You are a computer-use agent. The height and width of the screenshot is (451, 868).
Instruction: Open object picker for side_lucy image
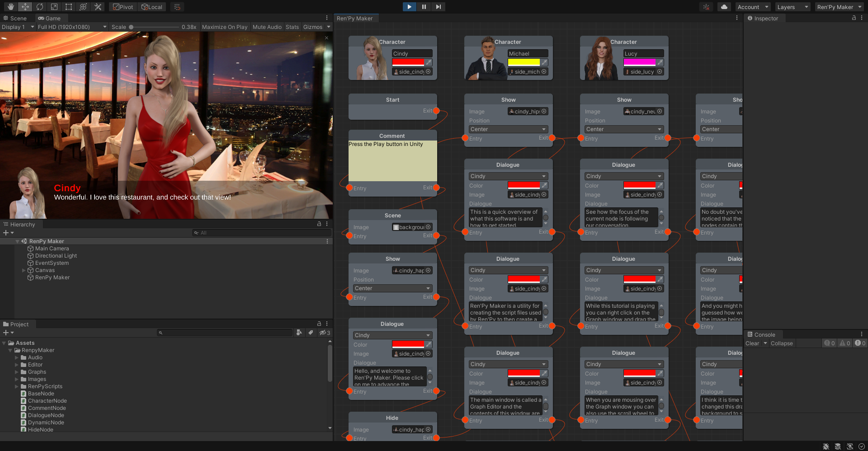(660, 71)
